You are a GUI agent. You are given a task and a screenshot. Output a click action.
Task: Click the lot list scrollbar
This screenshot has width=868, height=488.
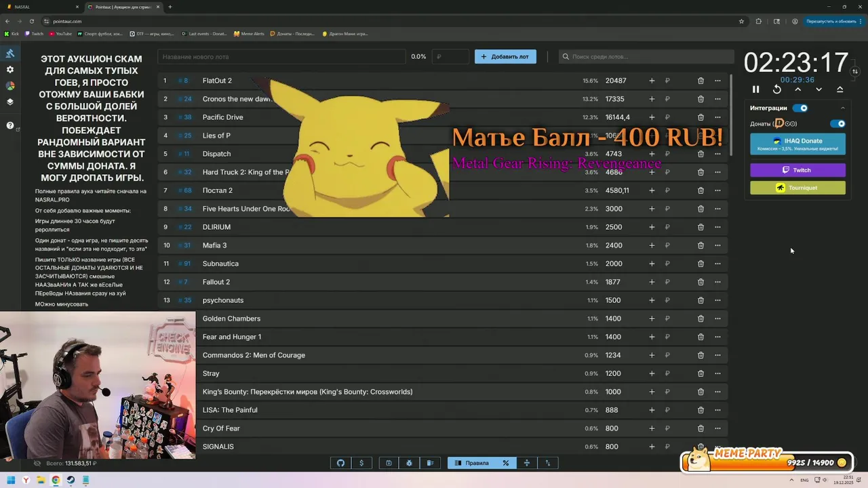(x=731, y=115)
